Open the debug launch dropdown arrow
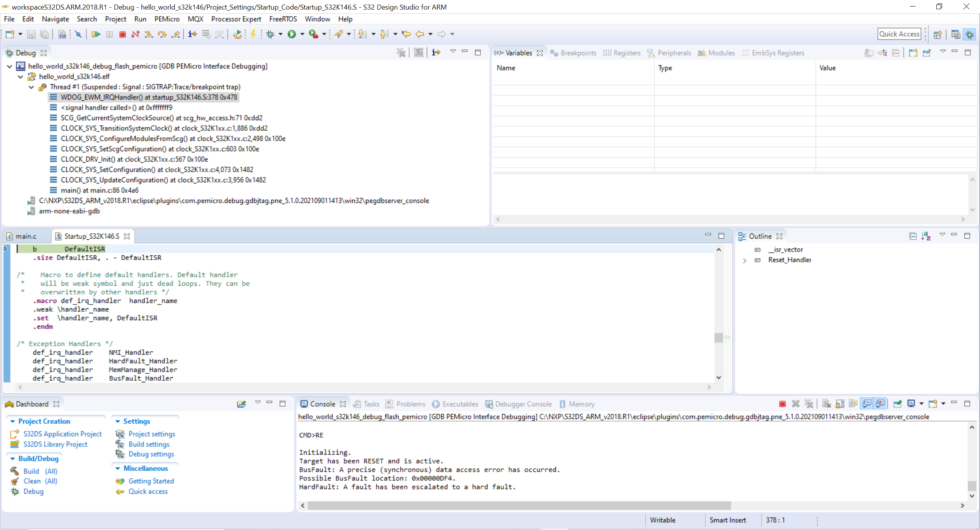 click(x=281, y=34)
